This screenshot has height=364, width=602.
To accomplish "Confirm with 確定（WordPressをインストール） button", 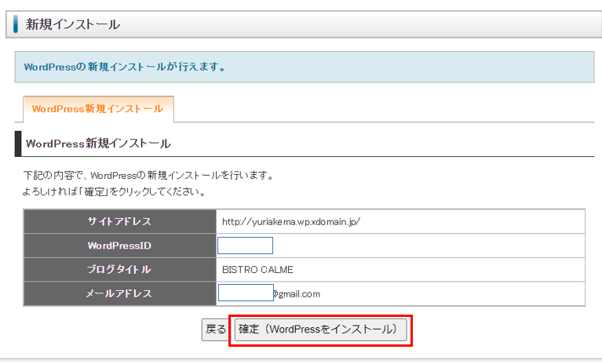I will tap(321, 329).
